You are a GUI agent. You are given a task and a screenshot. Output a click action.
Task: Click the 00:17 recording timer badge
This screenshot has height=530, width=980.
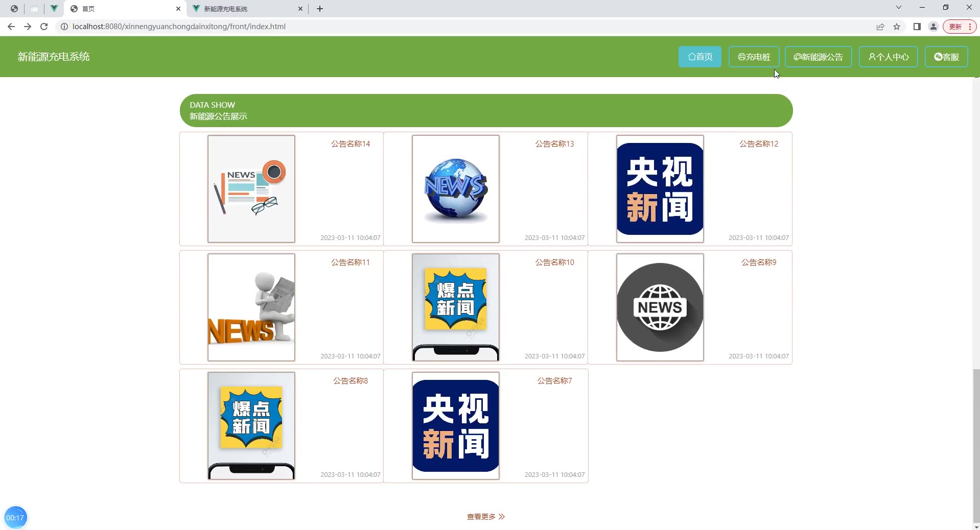pos(15,518)
